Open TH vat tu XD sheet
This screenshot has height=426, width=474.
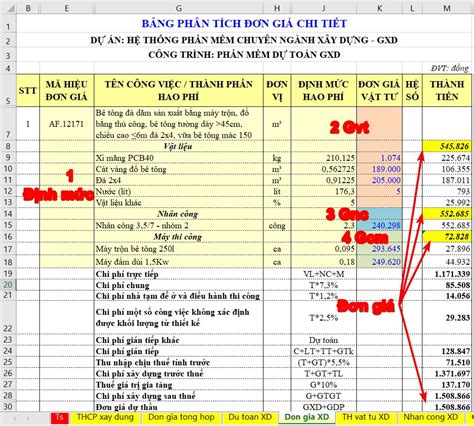(x=366, y=417)
